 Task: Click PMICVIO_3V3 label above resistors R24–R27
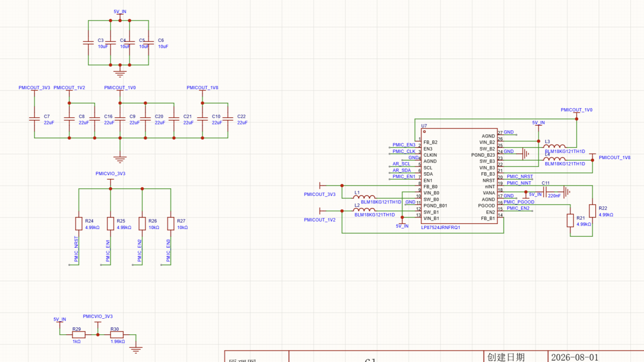(x=110, y=173)
